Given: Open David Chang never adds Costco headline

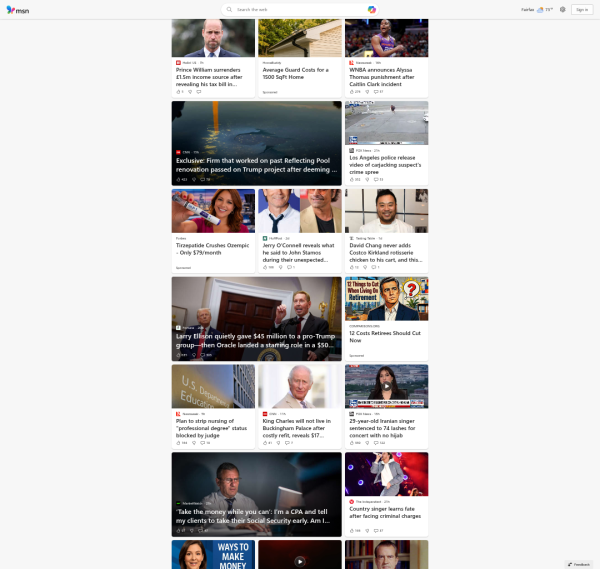Looking at the screenshot, I should [x=386, y=253].
